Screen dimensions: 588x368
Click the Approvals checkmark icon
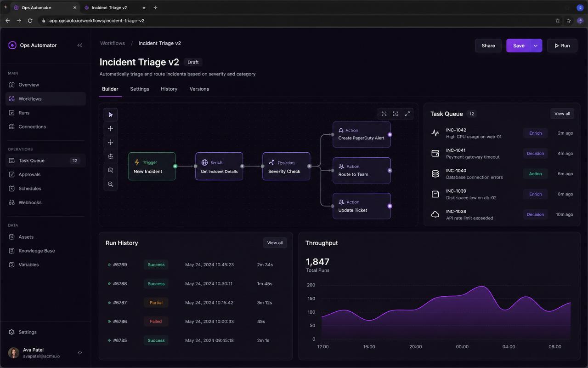(12, 174)
